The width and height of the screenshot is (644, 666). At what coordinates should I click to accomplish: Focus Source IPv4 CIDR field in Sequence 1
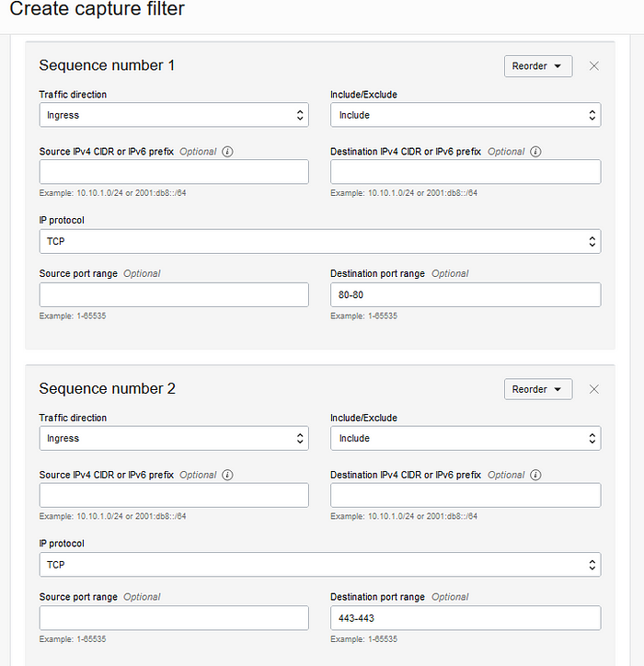(174, 172)
